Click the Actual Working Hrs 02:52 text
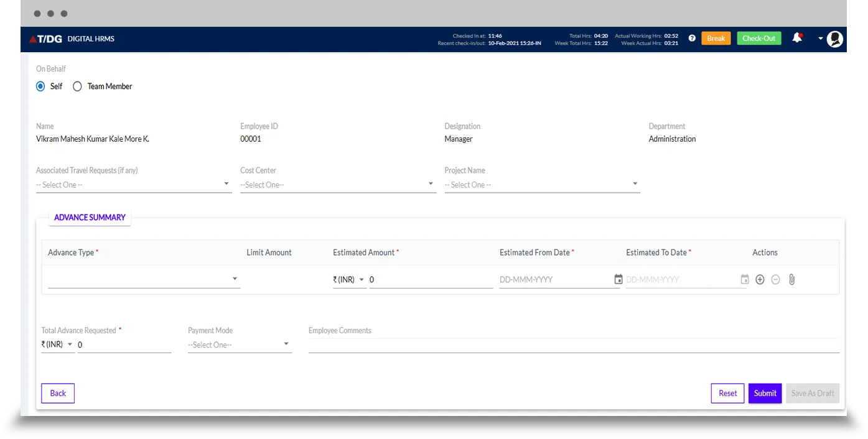 point(646,36)
